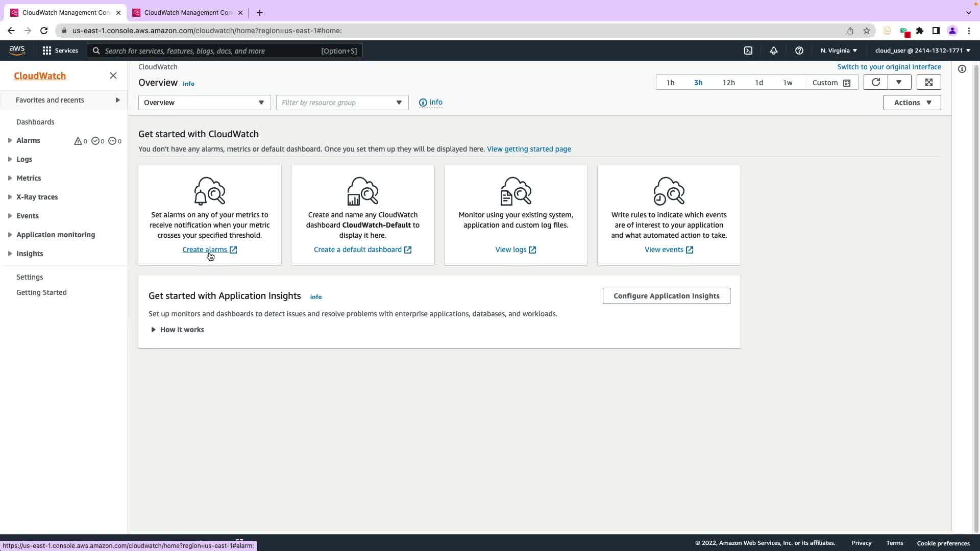The image size is (980, 551).
Task: Select the 1w time range
Action: click(x=788, y=83)
